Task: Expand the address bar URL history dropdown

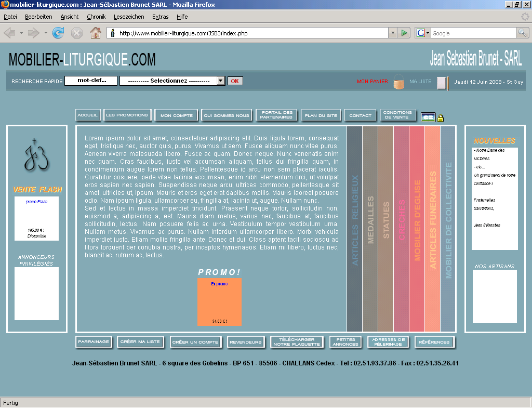Action: pyautogui.click(x=393, y=33)
